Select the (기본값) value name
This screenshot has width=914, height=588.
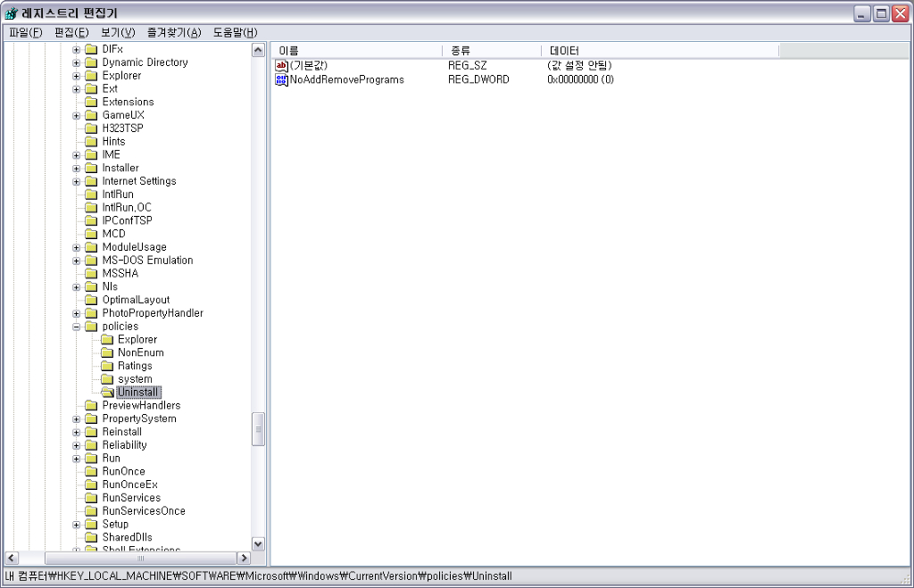pyautogui.click(x=309, y=66)
